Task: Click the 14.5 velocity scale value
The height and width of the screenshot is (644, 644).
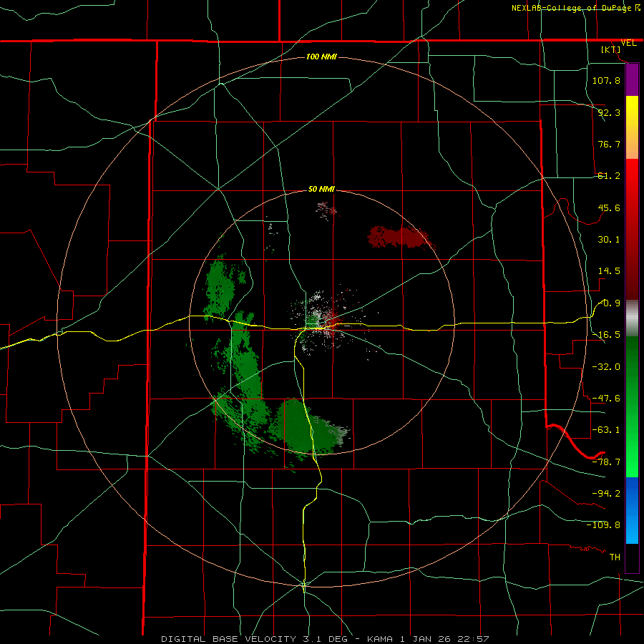Action: point(609,271)
